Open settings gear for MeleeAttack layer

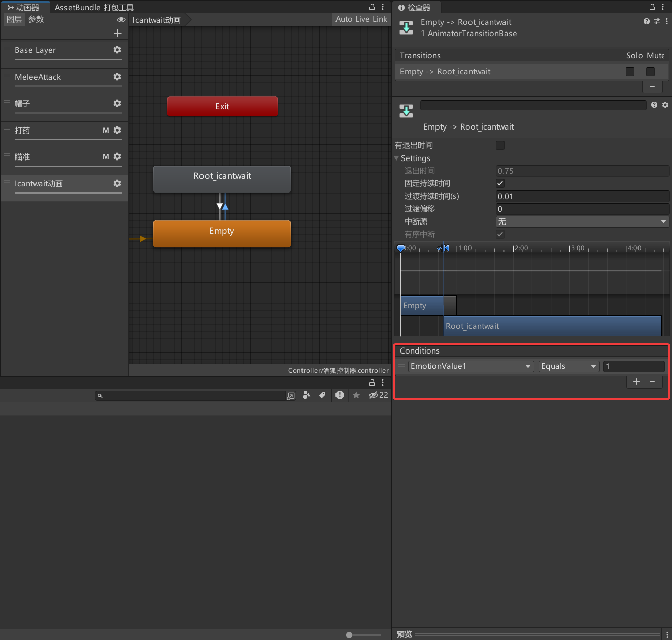117,77
